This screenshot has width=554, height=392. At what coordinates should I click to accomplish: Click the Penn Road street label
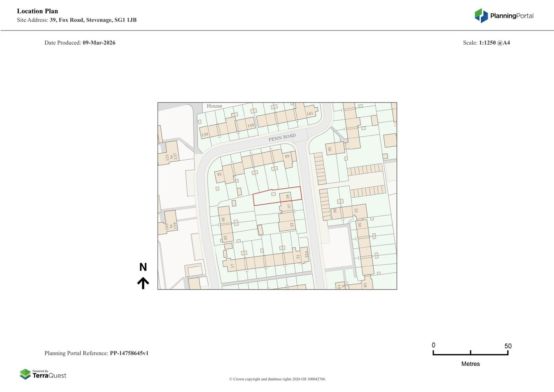coord(282,137)
